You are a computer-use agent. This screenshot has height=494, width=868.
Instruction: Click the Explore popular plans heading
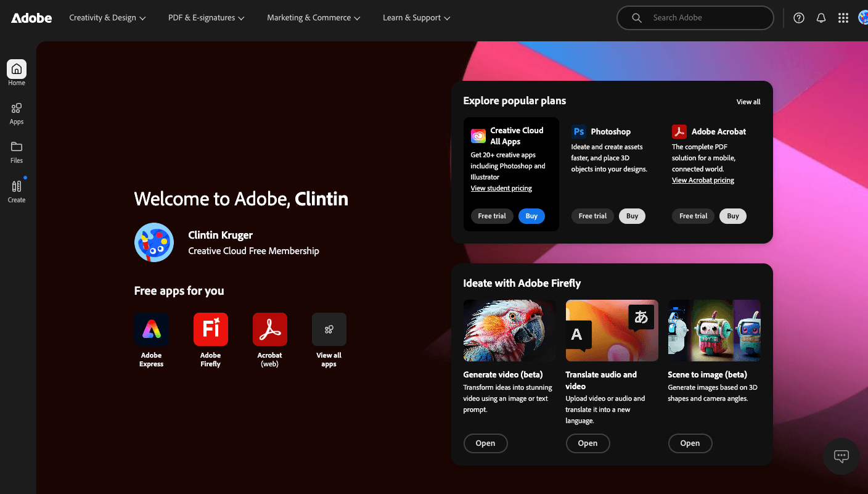tap(514, 101)
